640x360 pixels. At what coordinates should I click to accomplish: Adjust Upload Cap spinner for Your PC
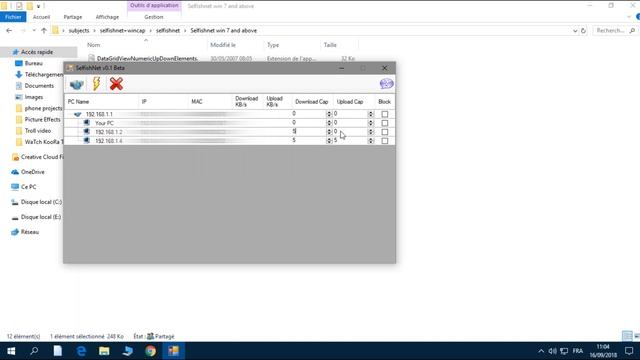coord(371,123)
